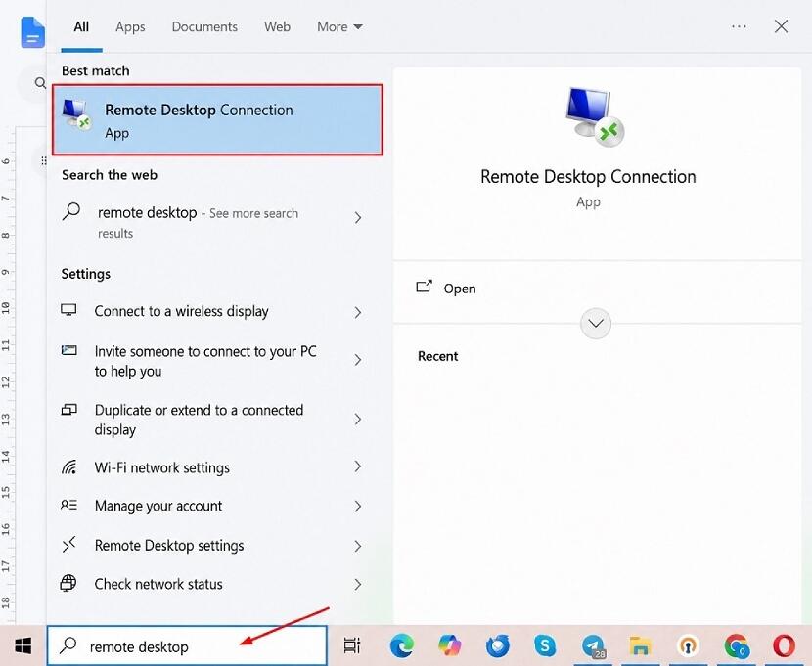
Task: Open the three-dots options menu
Action: point(739,26)
